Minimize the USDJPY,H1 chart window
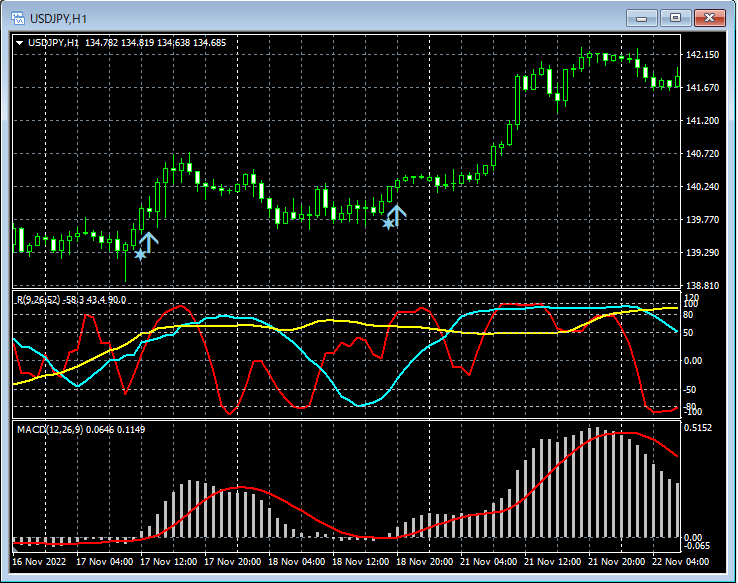 (641, 18)
